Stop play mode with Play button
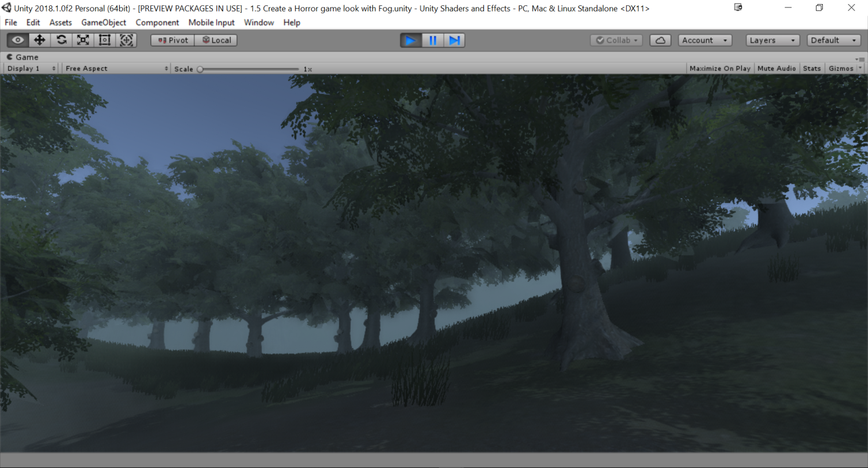 click(411, 40)
